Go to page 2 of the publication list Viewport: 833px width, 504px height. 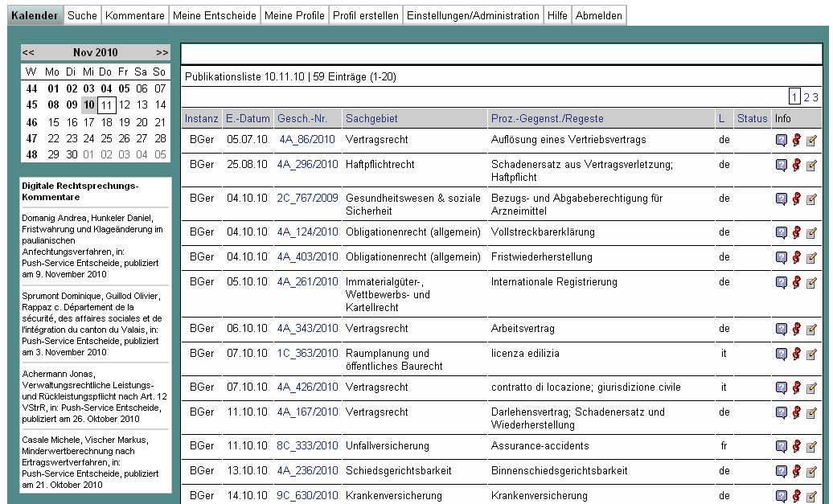[806, 97]
